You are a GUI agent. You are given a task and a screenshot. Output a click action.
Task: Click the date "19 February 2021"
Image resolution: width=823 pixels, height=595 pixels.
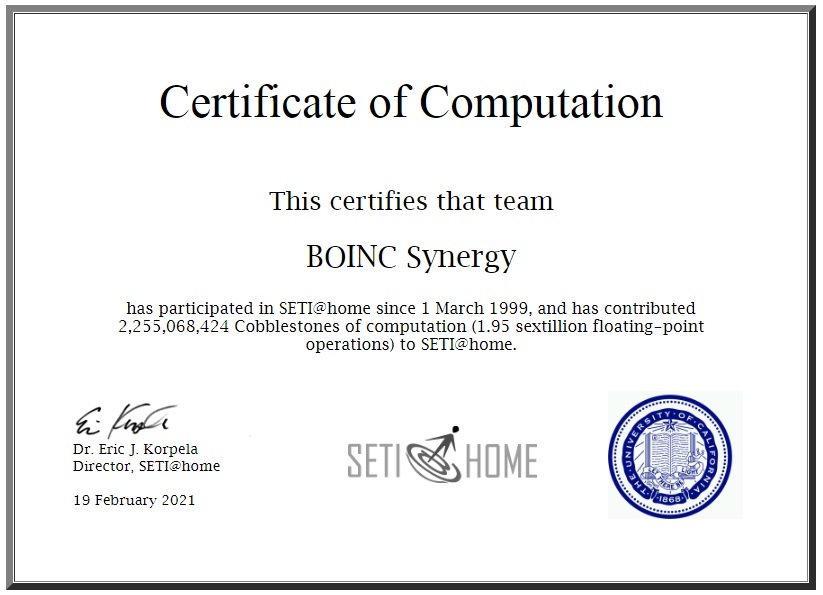134,500
